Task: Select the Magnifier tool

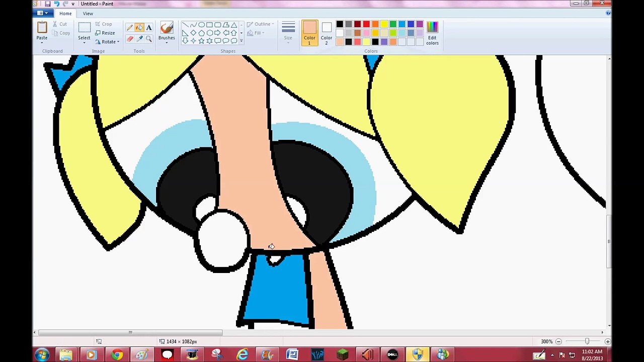Action: coord(149,39)
